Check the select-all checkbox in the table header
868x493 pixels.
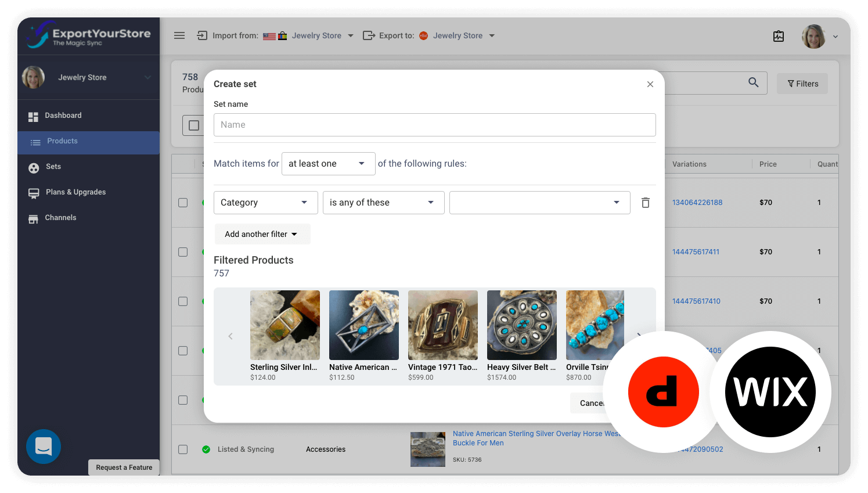point(194,125)
